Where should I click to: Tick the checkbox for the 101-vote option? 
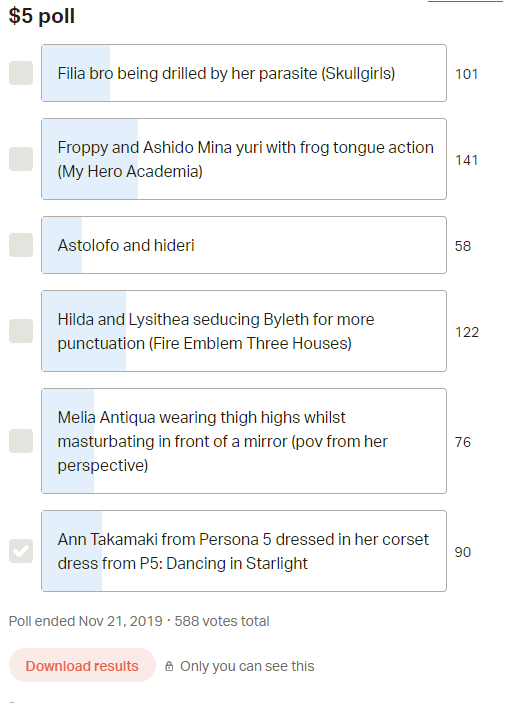coord(21,73)
